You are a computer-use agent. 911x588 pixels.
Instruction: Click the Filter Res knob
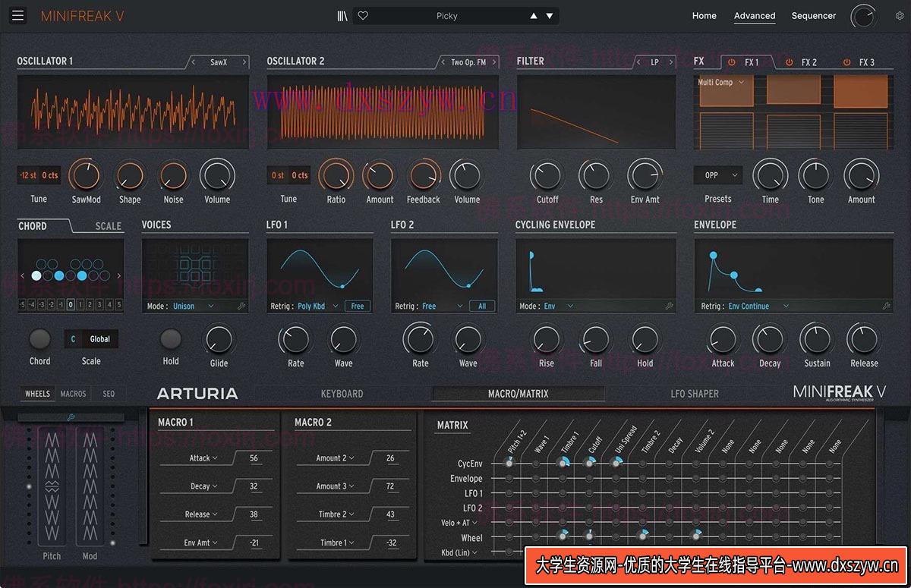[x=596, y=176]
